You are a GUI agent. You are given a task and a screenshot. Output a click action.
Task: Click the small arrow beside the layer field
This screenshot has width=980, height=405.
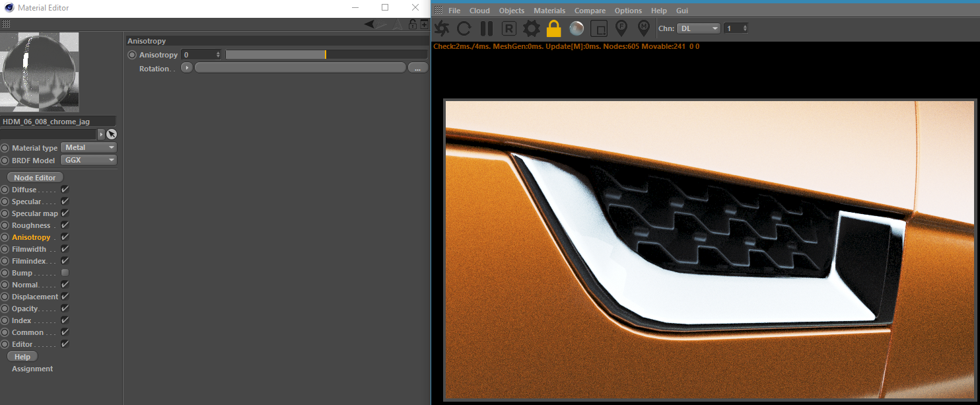(101, 134)
